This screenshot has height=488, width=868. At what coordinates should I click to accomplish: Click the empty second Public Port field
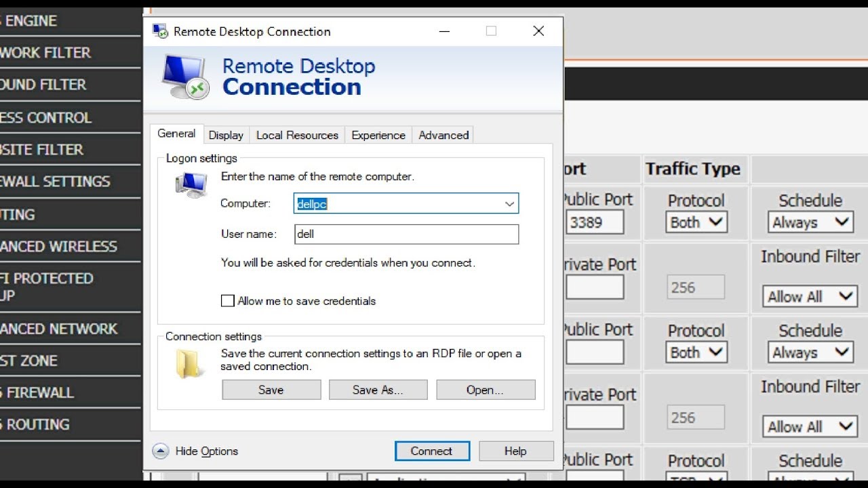tap(595, 352)
